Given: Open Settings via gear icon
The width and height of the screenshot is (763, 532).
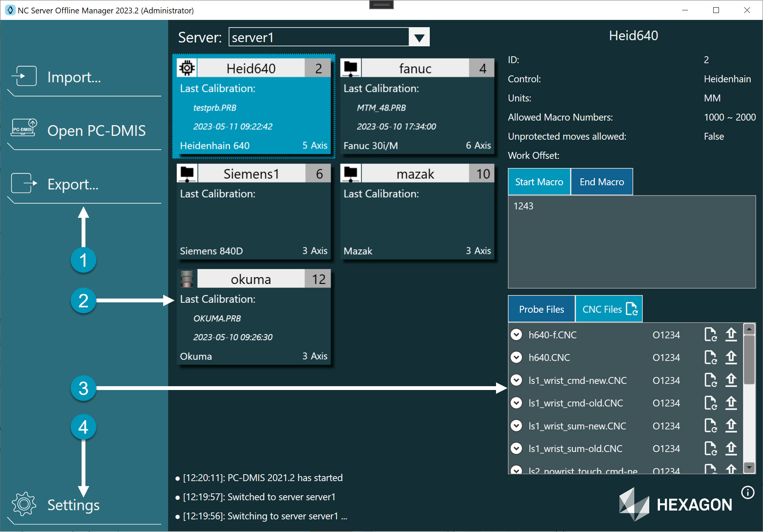Looking at the screenshot, I should (24, 504).
